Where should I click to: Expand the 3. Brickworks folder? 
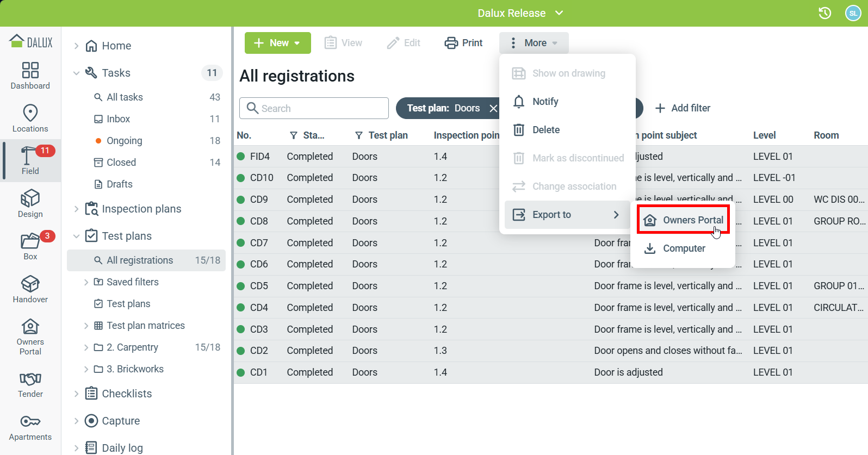(86, 369)
